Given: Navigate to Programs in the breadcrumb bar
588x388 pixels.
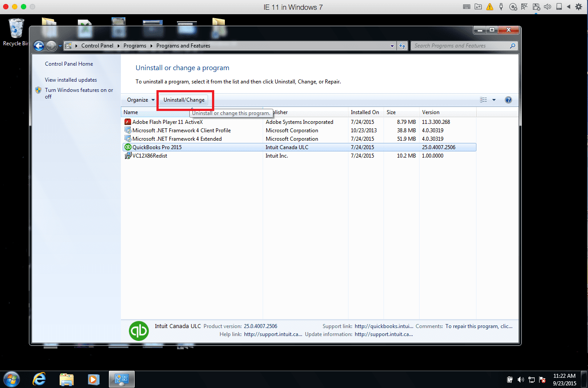Looking at the screenshot, I should point(135,45).
